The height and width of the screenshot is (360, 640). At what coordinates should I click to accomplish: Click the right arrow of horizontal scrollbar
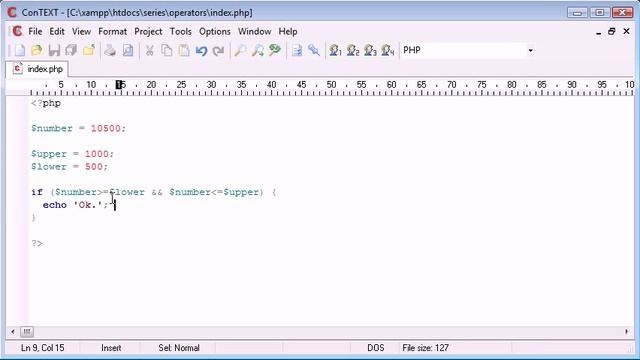pos(627,331)
